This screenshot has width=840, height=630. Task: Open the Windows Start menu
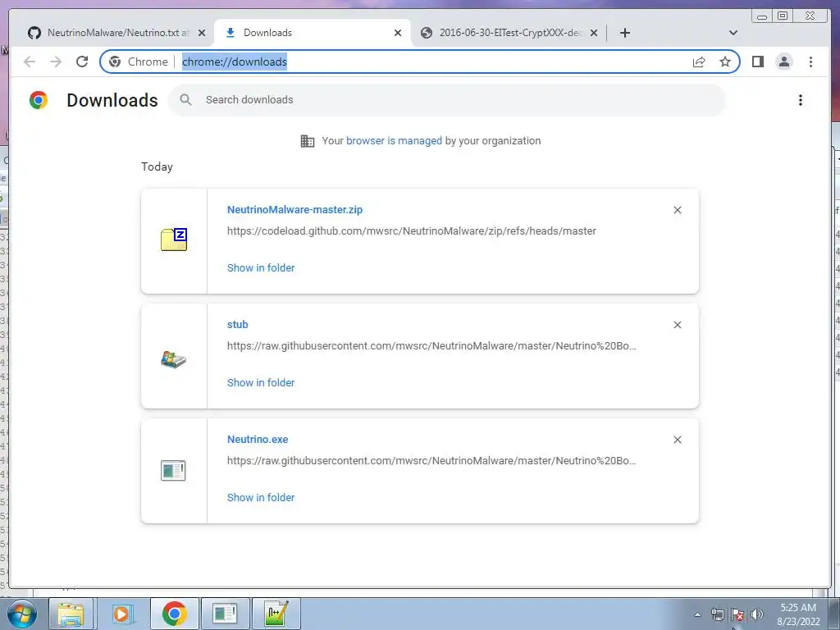[22, 614]
